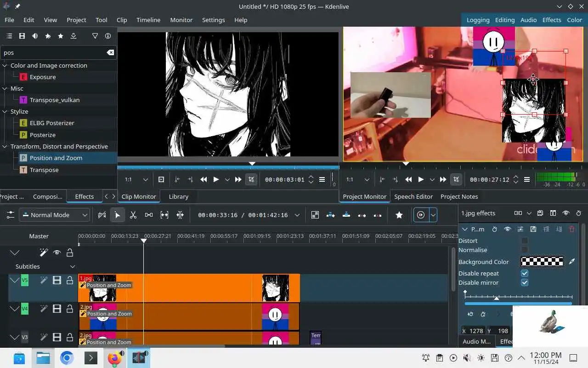Collapse track V5 chevron

14,280
